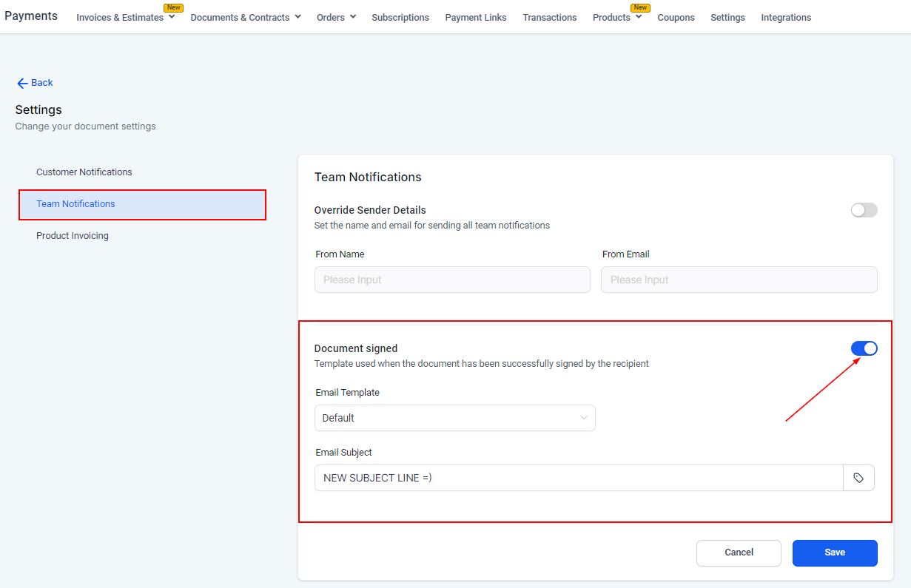Go to the Transactions tab
The image size is (911, 588).
point(550,17)
